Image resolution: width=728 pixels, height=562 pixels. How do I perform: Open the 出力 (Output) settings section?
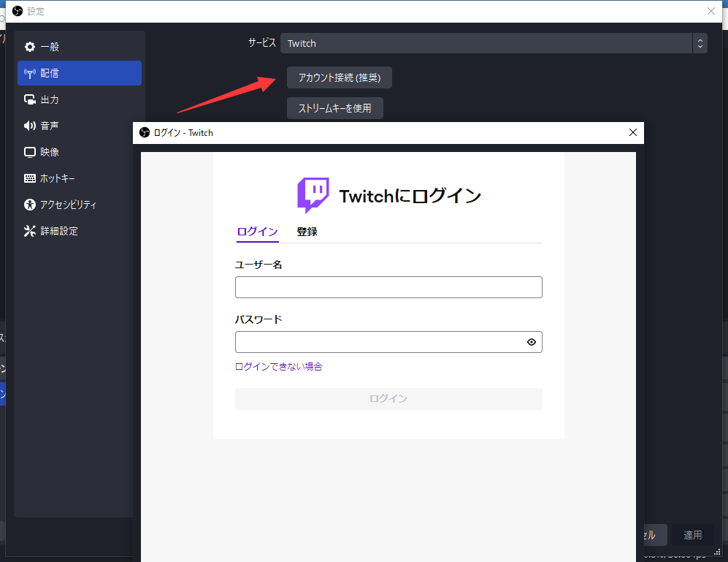point(50,99)
